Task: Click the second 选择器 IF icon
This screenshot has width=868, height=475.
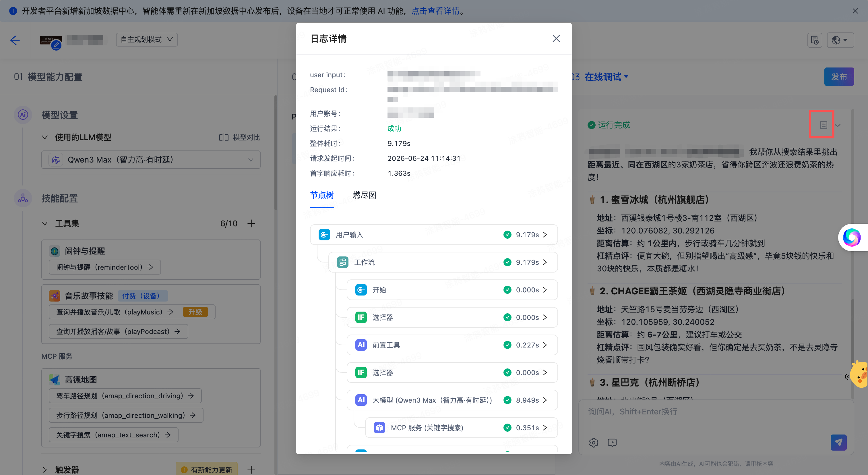Action: pos(361,372)
